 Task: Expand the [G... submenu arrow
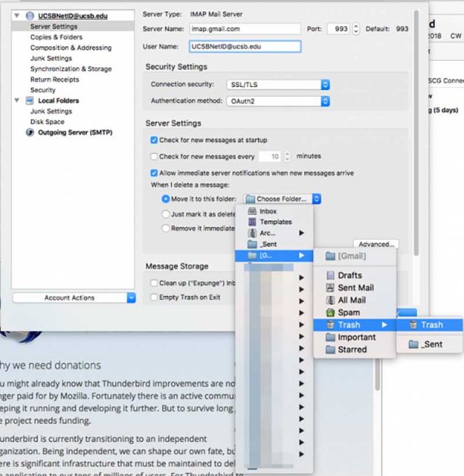302,255
